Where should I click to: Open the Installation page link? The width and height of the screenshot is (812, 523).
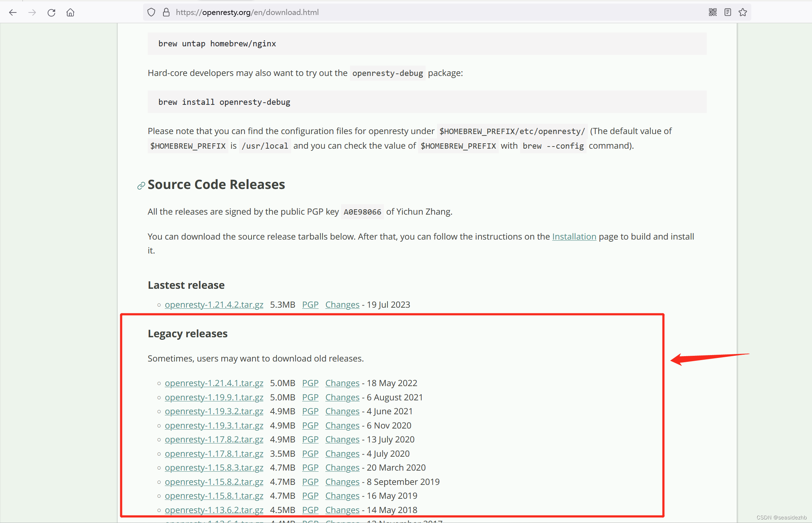tap(574, 237)
